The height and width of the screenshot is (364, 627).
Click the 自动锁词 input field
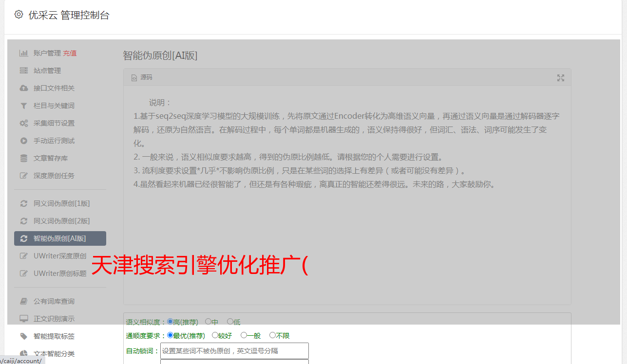234,351
